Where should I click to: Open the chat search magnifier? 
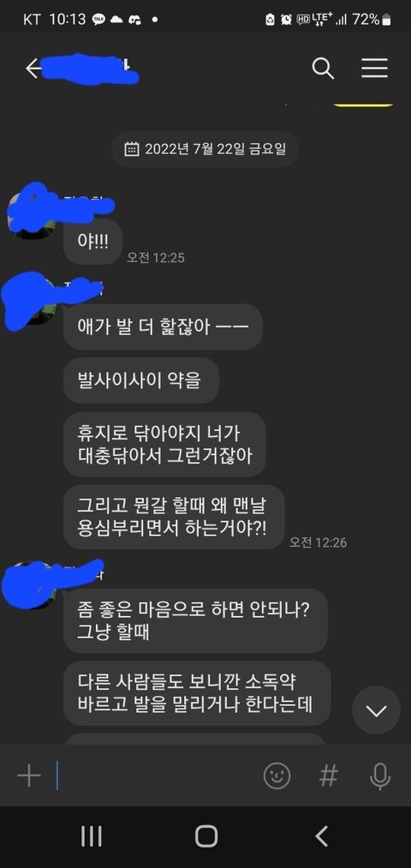[x=323, y=69]
